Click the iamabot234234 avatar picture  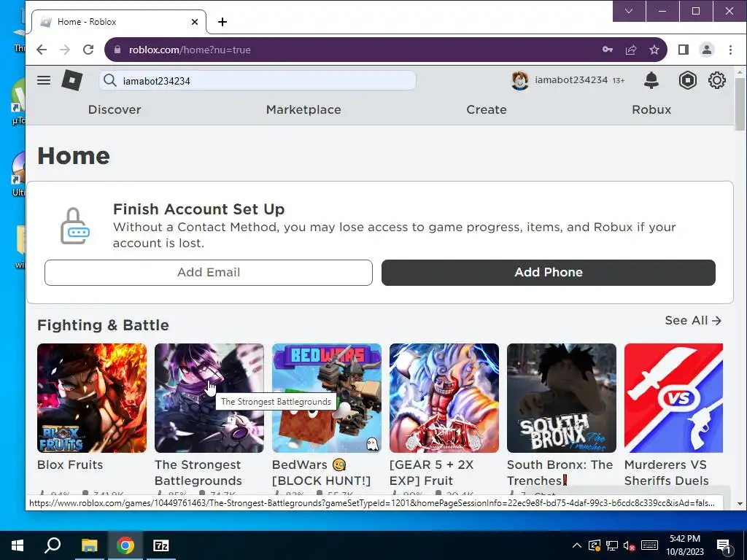click(519, 80)
